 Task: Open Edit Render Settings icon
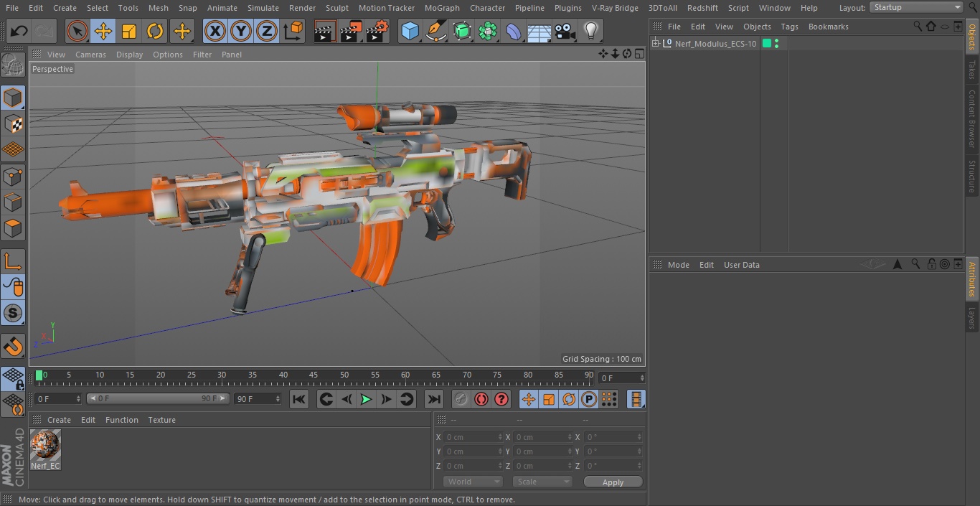(377, 31)
